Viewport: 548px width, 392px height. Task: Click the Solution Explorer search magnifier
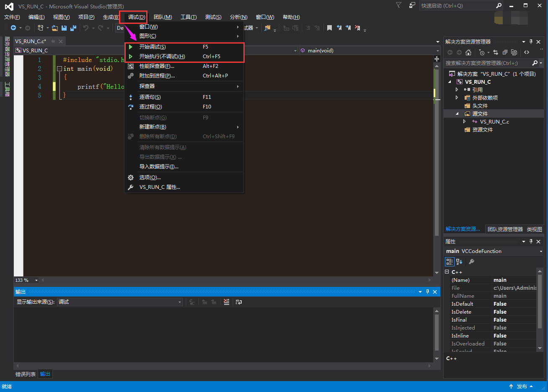(535, 63)
